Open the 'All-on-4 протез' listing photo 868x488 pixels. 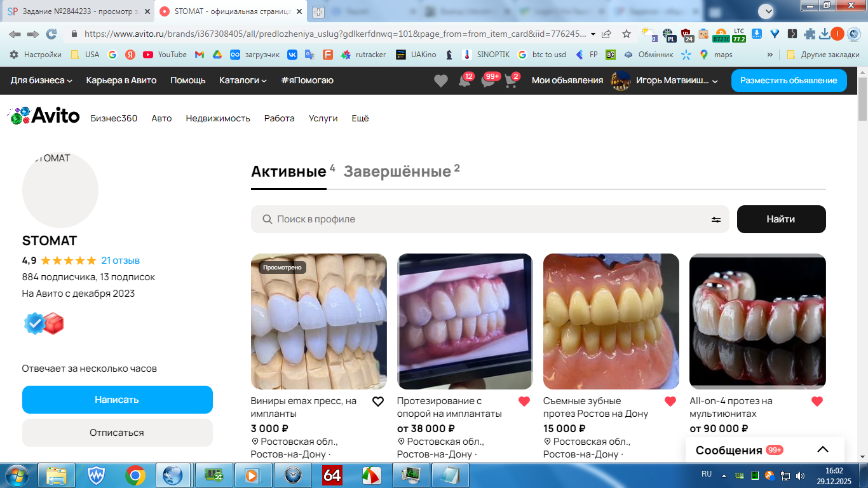click(757, 322)
